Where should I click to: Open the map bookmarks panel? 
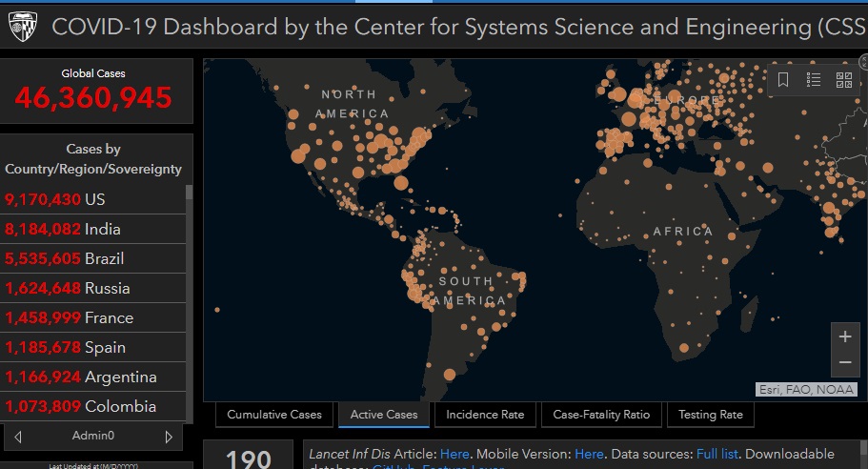click(783, 80)
